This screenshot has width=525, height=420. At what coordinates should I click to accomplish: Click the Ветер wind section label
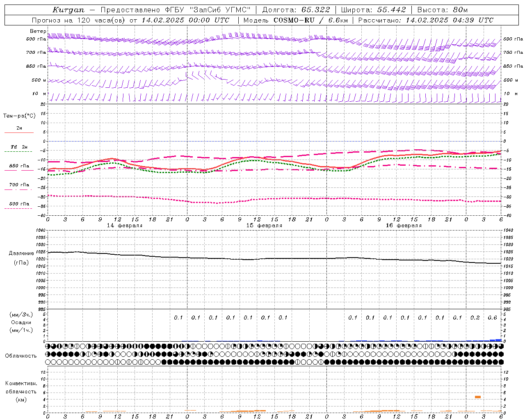click(38, 31)
